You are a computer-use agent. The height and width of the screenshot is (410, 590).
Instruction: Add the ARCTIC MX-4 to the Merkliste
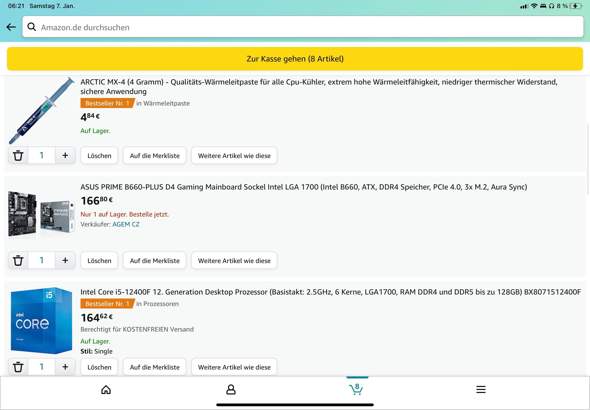tap(155, 155)
